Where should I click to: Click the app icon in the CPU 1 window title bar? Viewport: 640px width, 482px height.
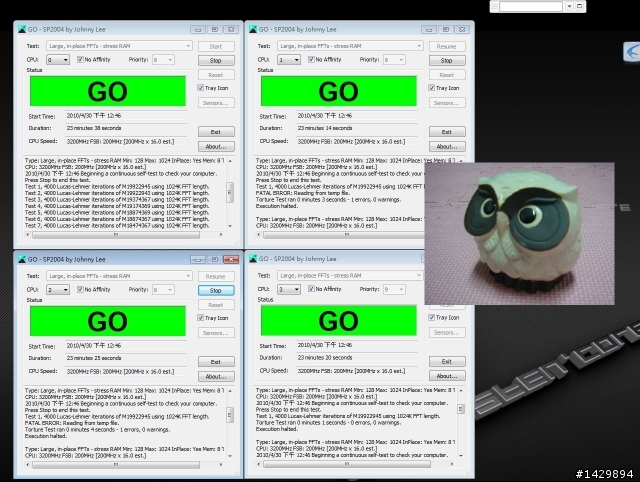[x=253, y=29]
